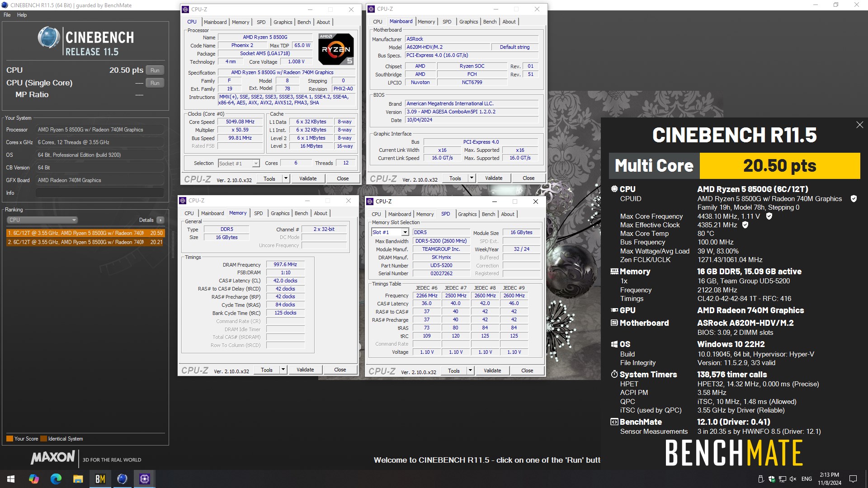This screenshot has width=868, height=488.
Task: Open Tools dropdown arrow in Memory window
Action: coord(283,370)
